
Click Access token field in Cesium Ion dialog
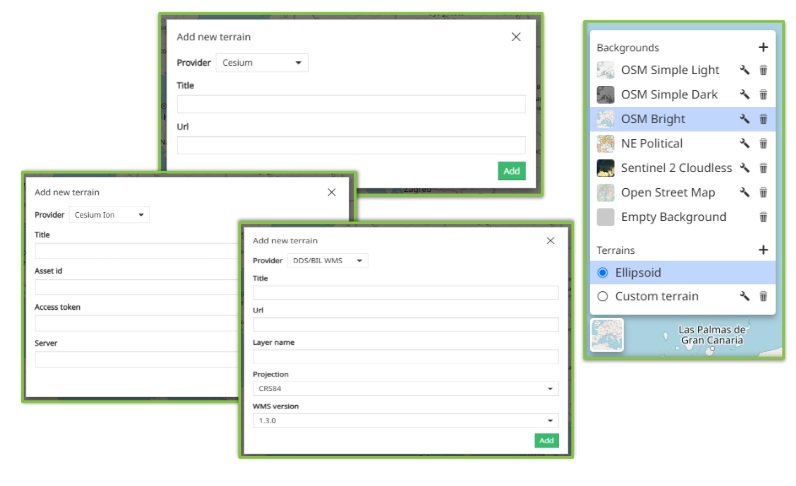click(x=136, y=323)
